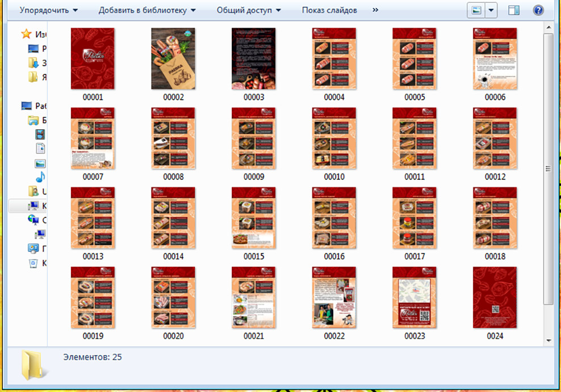Image resolution: width=561 pixels, height=392 pixels.
Task: Select the libraries icon in sidebar
Action: click(x=34, y=120)
